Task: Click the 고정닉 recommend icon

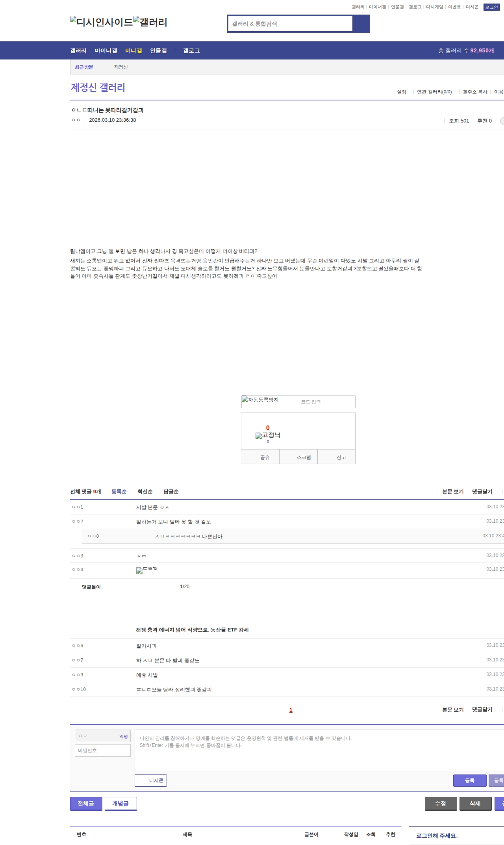Action: click(x=268, y=435)
